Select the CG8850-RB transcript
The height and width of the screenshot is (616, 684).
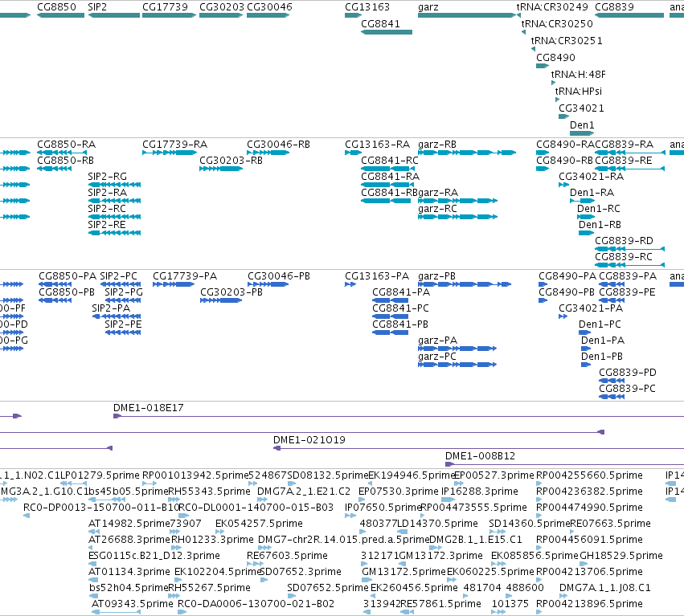click(55, 169)
